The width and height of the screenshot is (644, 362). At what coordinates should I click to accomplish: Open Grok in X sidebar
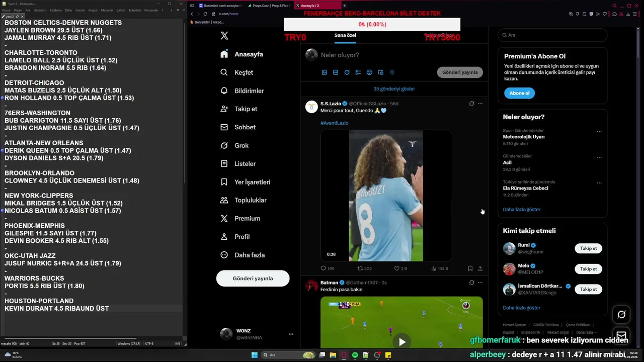(x=234, y=145)
